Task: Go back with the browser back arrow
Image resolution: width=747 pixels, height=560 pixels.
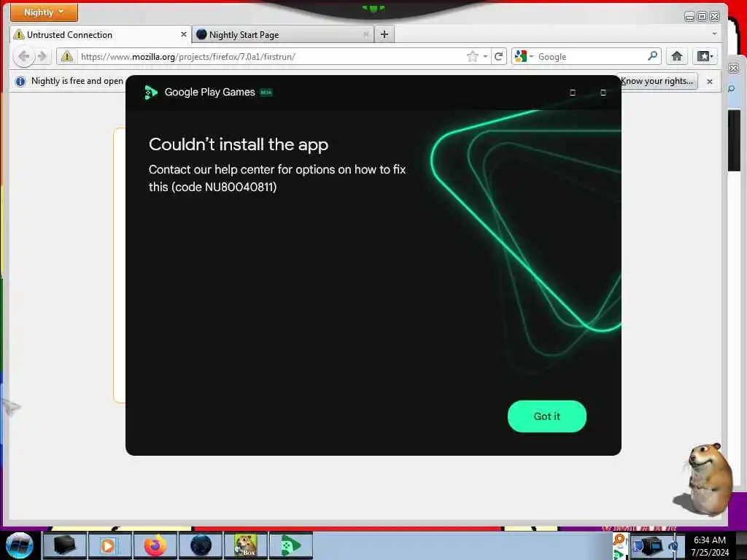Action: pyautogui.click(x=23, y=57)
